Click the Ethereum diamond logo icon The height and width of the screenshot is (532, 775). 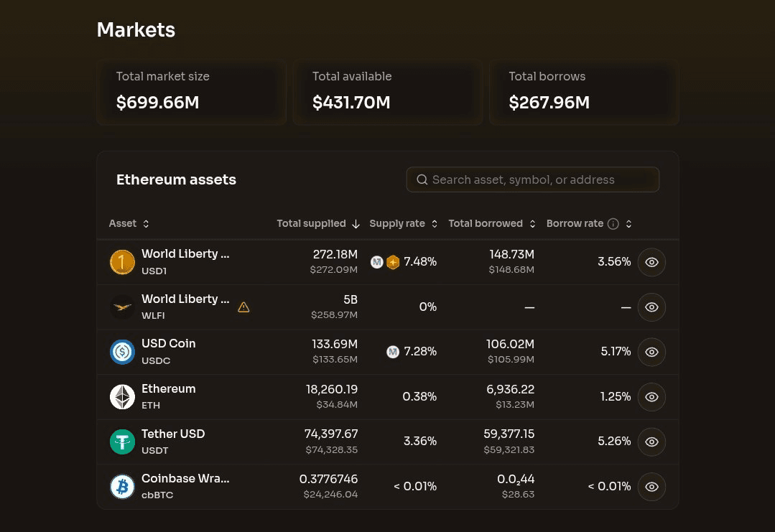pos(122,396)
